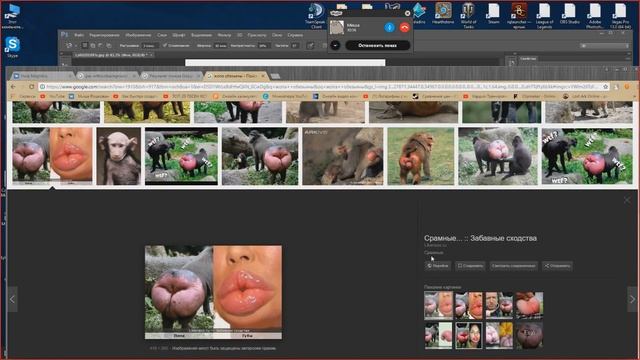Screen dimensions: 640x360
Task: Open the Steam desktop shortcut
Action: pyautogui.click(x=493, y=13)
